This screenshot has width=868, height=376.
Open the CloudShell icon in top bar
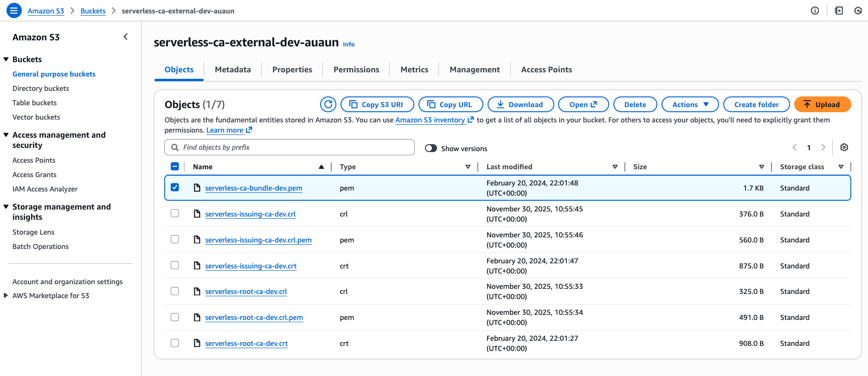[838, 11]
